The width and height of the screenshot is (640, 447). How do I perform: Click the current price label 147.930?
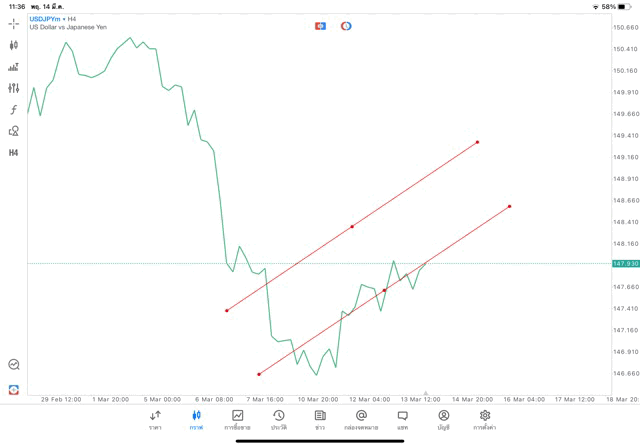625,263
